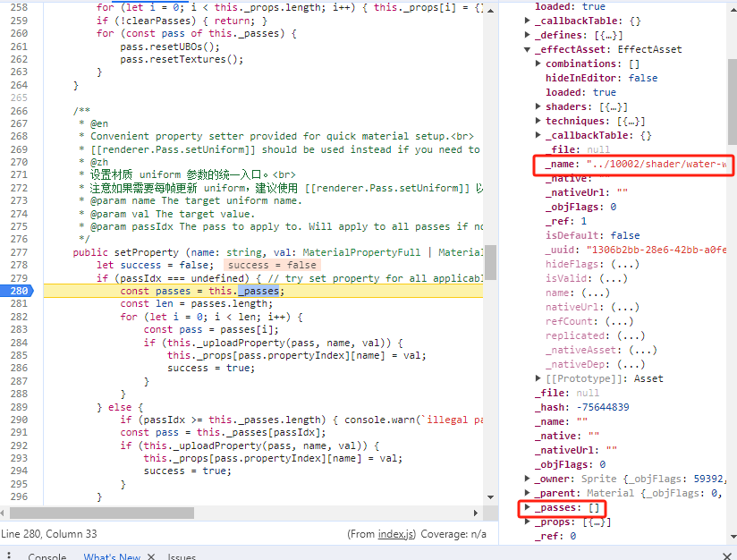The image size is (737, 560).
Task: Set a breakpoint on line 281
Action: tap(19, 304)
